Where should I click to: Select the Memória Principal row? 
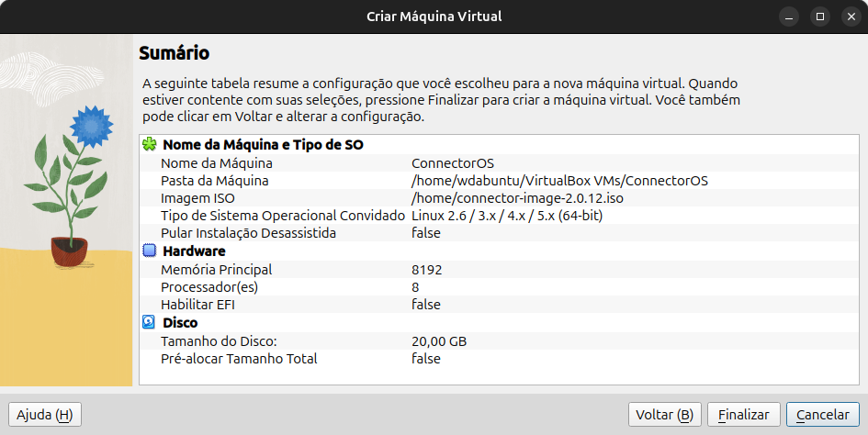click(x=500, y=270)
